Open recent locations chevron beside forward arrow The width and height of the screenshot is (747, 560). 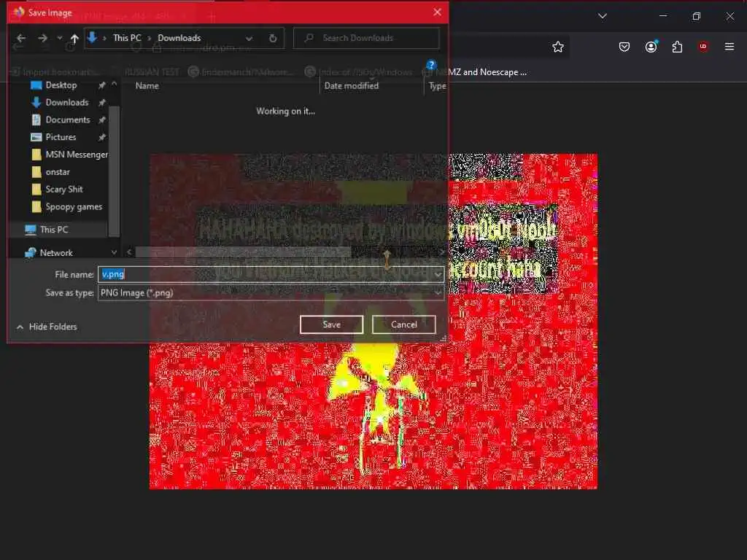(60, 38)
